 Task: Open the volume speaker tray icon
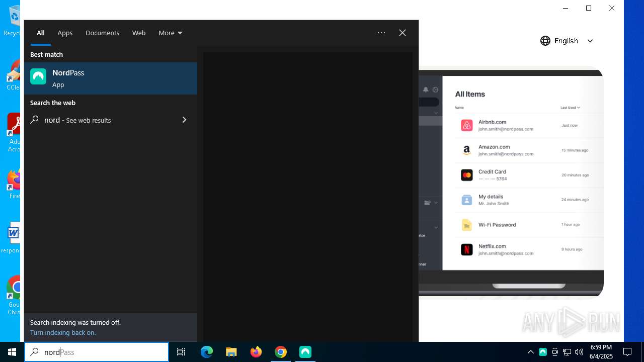[579, 352]
